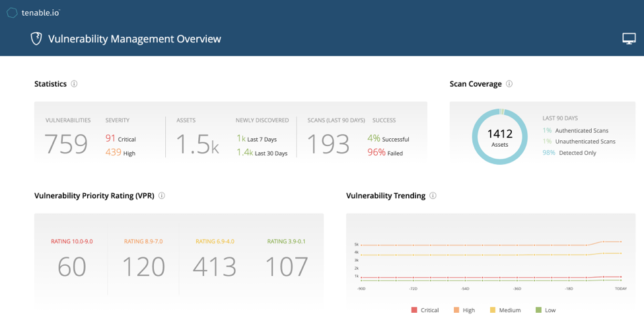The height and width of the screenshot is (332, 644).
Task: Click the tenable.io logo
Action: click(33, 12)
